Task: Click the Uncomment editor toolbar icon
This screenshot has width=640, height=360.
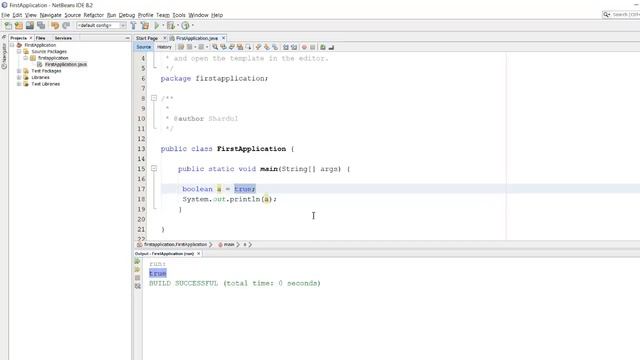Action: click(x=331, y=47)
